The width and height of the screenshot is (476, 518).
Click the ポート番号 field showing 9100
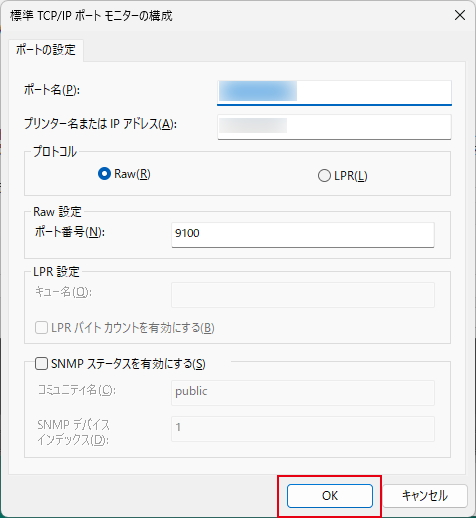[303, 235]
